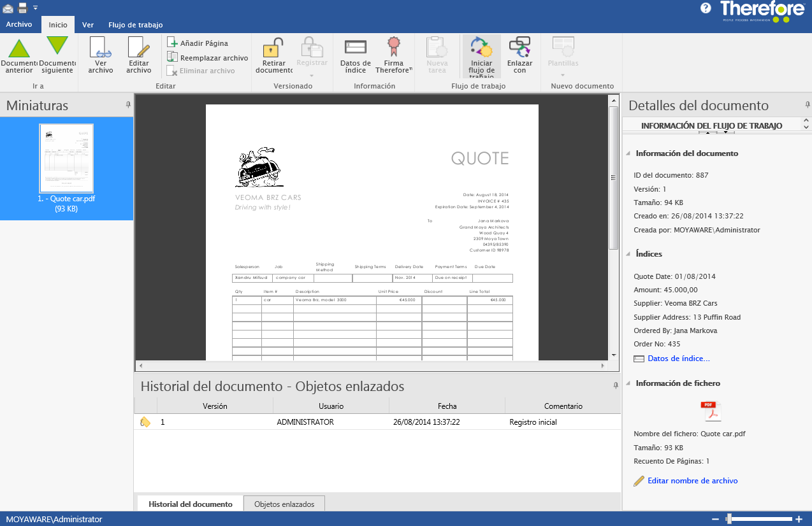Click the 26/08/2014 13:37:22 date cell in history

(426, 422)
